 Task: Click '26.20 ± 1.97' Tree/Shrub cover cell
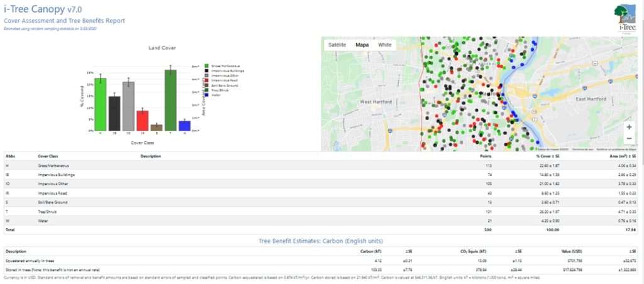(548, 212)
